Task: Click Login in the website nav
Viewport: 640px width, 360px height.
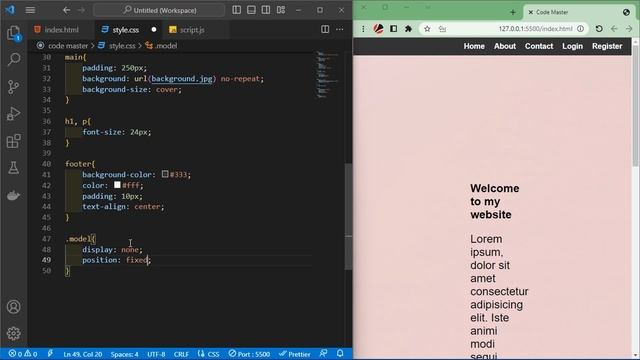Action: [572, 46]
